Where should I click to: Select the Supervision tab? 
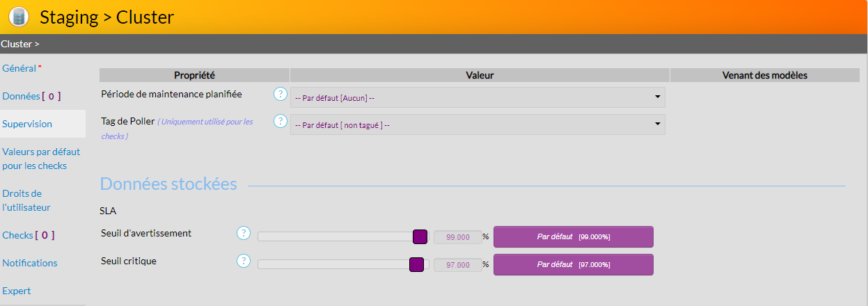pyautogui.click(x=27, y=124)
